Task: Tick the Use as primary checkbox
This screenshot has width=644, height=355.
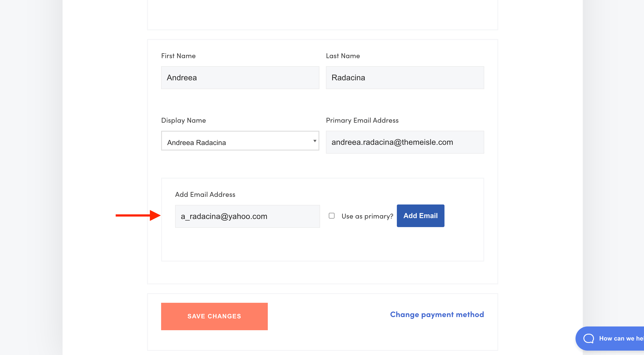Action: coord(331,216)
